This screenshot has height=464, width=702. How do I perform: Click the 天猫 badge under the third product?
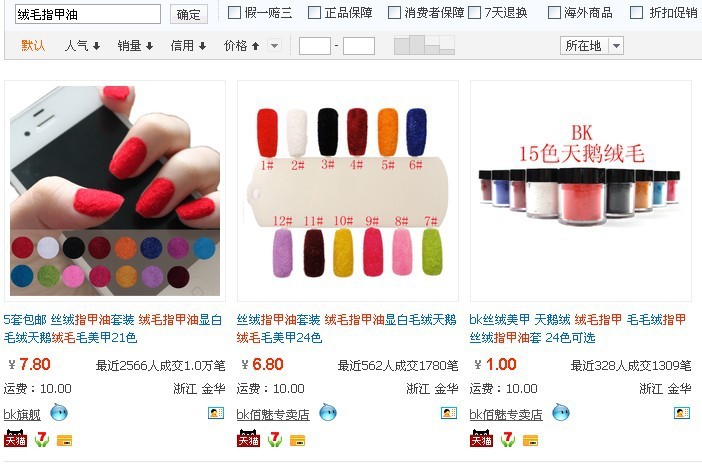(481, 439)
